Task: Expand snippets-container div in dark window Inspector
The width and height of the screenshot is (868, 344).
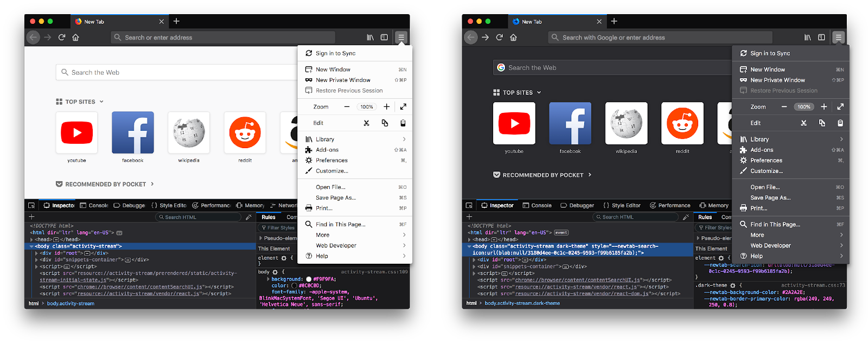Action: 474,266
